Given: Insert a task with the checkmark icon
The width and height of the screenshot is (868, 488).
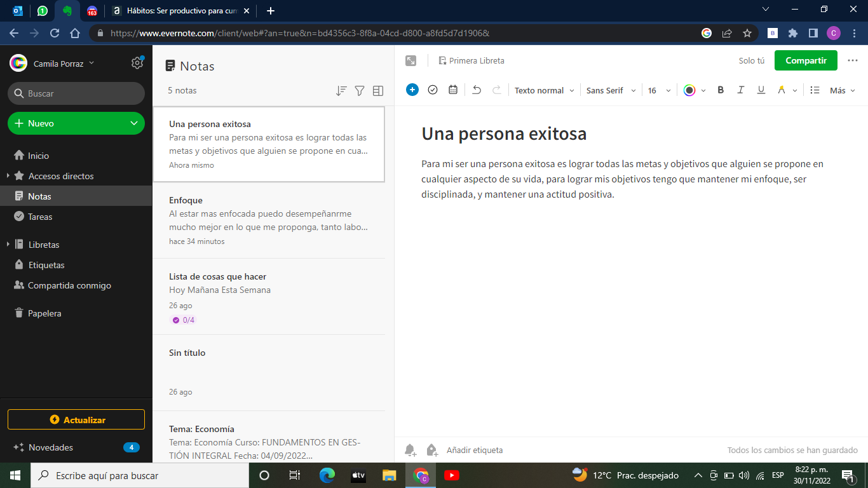Looking at the screenshot, I should (x=433, y=90).
